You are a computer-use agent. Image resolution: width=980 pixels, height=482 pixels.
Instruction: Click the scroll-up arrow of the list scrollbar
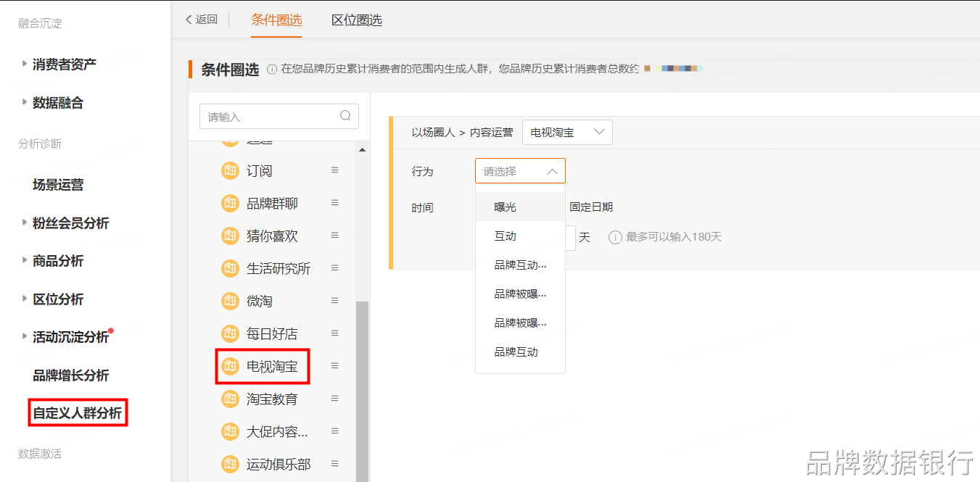pos(363,150)
